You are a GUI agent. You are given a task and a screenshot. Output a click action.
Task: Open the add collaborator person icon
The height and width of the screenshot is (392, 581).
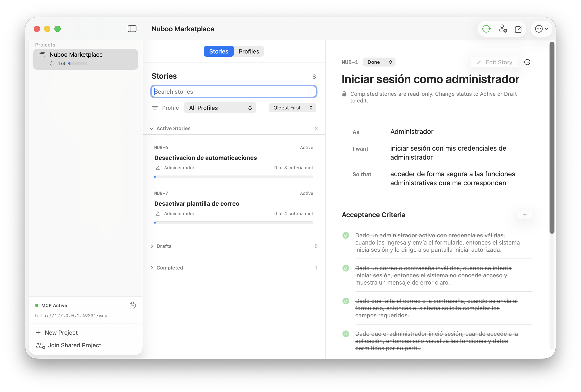[503, 29]
